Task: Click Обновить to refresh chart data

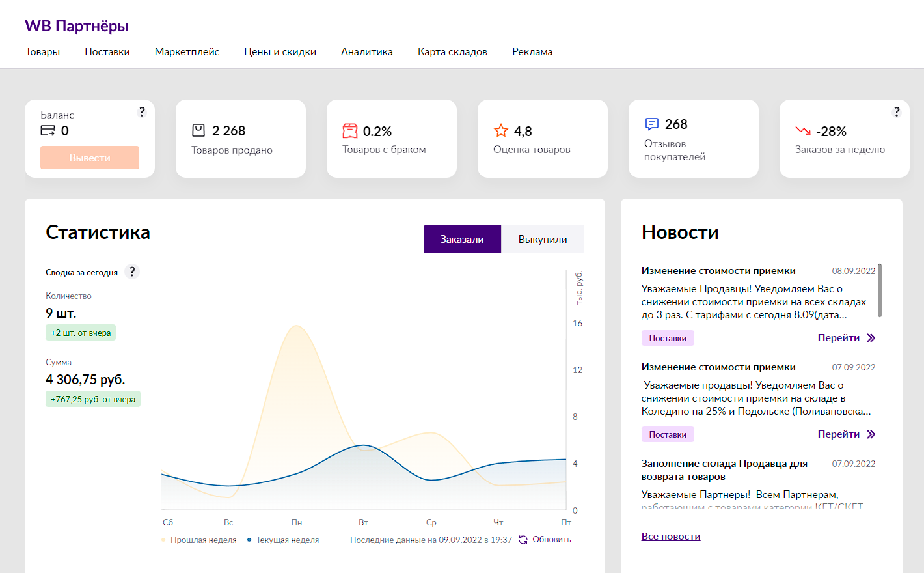Action: (552, 540)
